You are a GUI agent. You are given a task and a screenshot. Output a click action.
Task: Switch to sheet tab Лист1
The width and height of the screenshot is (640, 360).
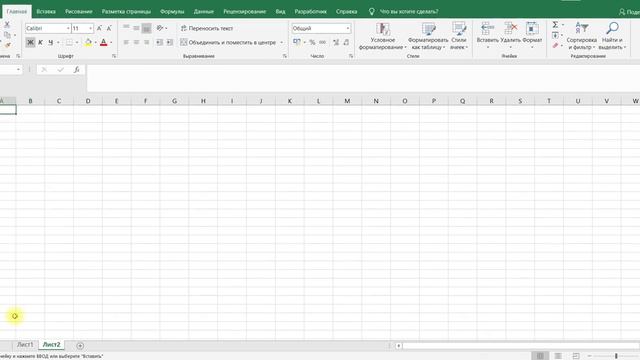point(25,345)
